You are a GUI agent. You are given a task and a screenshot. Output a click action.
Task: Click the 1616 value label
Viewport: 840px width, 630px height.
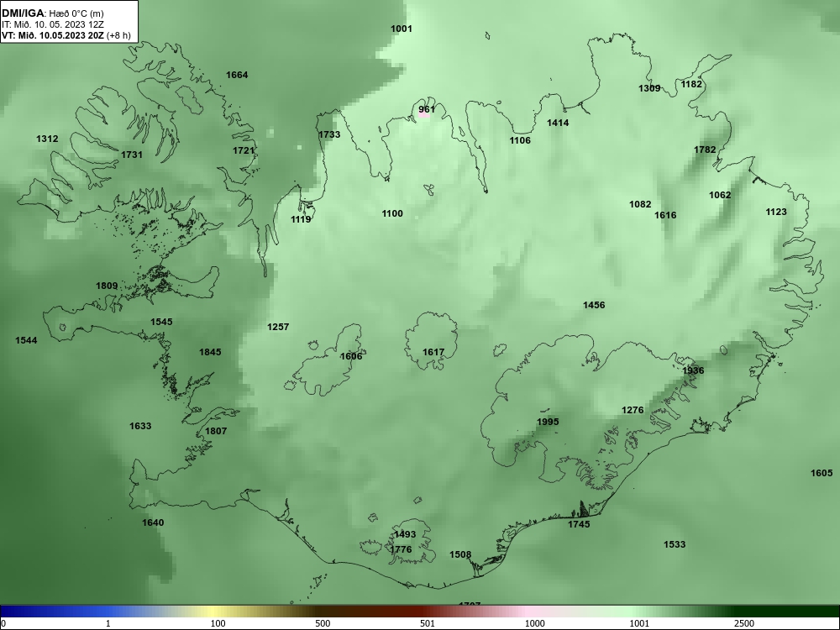pyautogui.click(x=665, y=215)
